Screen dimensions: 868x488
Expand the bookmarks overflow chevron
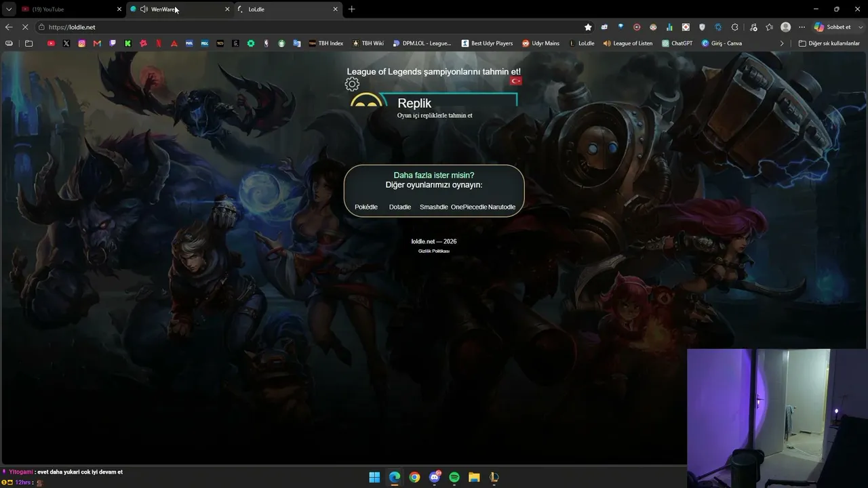[x=782, y=43]
